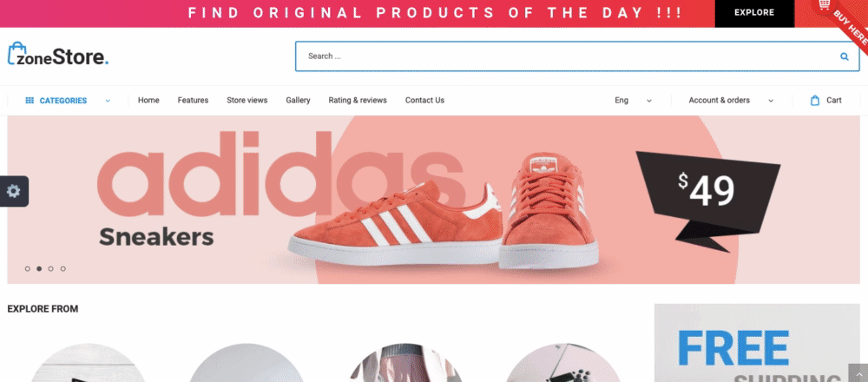This screenshot has width=868, height=382.
Task: Click the Cart bag icon
Action: (x=815, y=100)
